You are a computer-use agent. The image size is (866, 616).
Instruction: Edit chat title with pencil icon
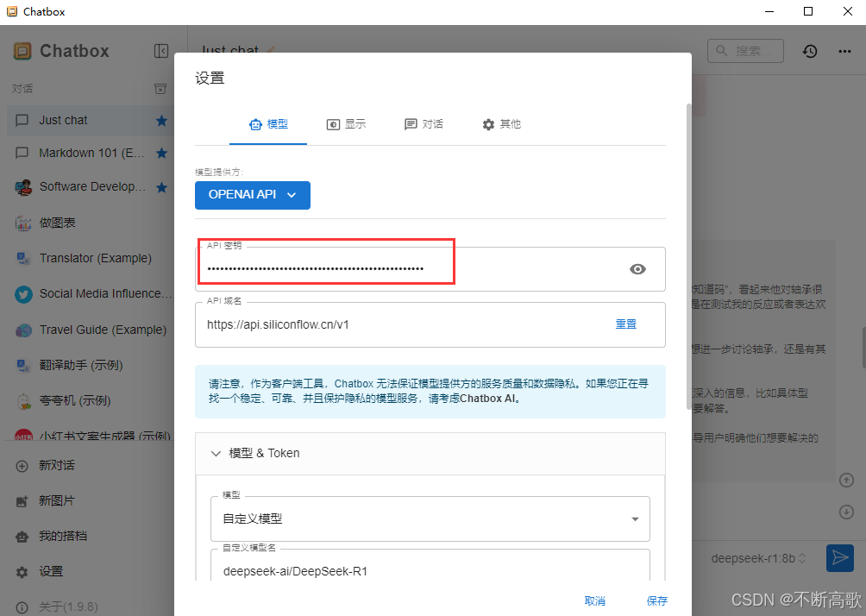tap(270, 50)
